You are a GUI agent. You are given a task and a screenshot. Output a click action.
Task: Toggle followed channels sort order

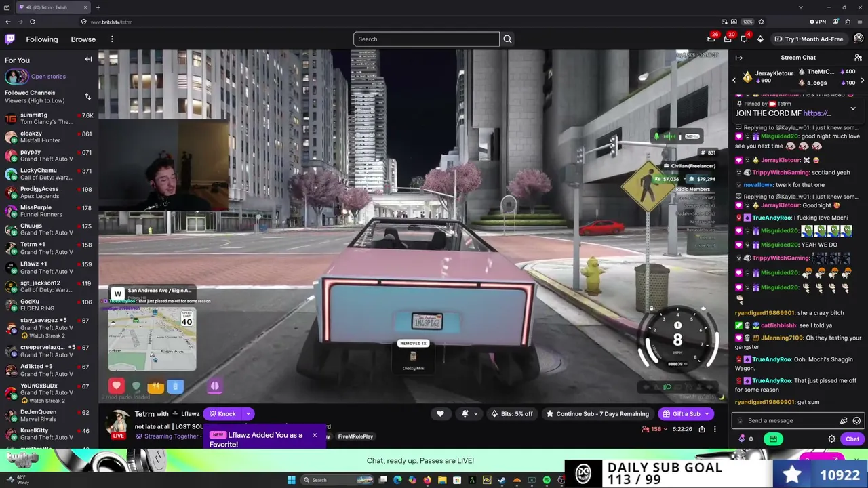click(x=87, y=96)
